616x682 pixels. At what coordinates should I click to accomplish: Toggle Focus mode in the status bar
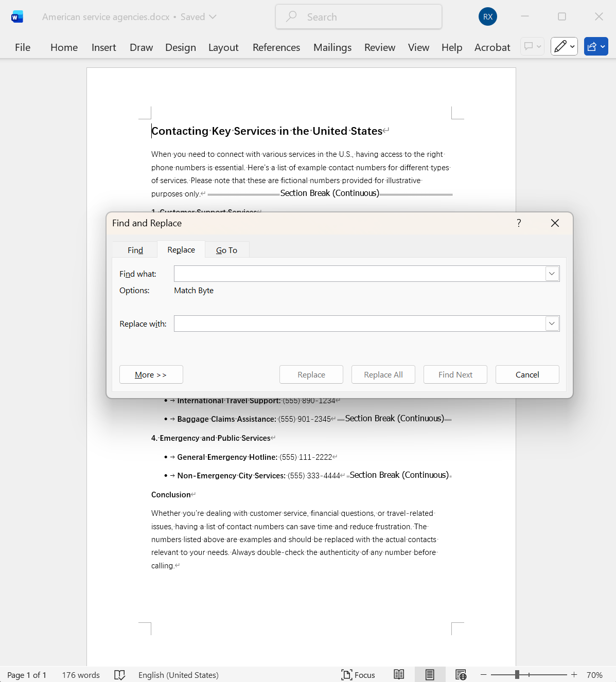358,674
